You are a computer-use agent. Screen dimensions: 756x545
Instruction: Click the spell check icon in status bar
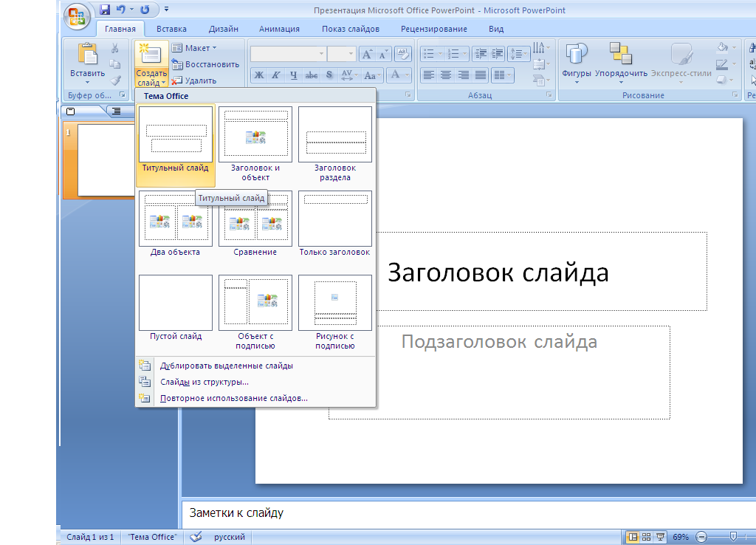196,537
